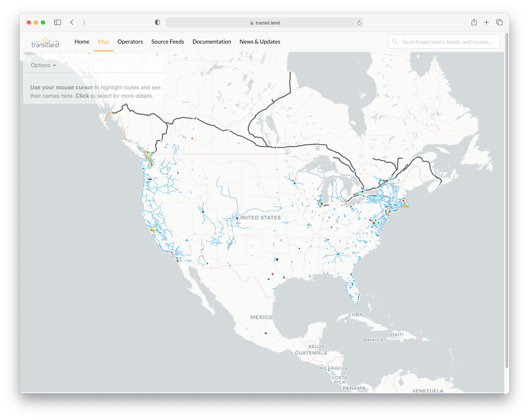Click the browser forward arrow
Image resolution: width=529 pixels, height=420 pixels.
tap(84, 22)
